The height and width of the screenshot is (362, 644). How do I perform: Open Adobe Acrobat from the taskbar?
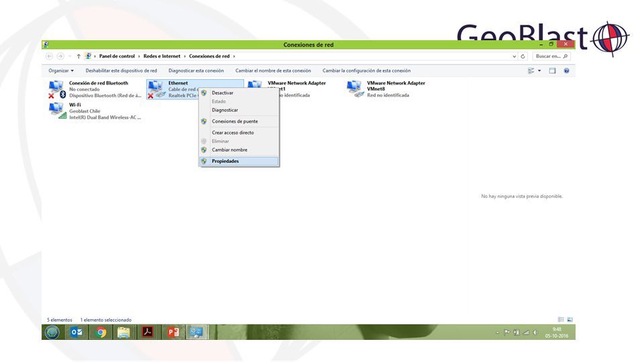(148, 332)
